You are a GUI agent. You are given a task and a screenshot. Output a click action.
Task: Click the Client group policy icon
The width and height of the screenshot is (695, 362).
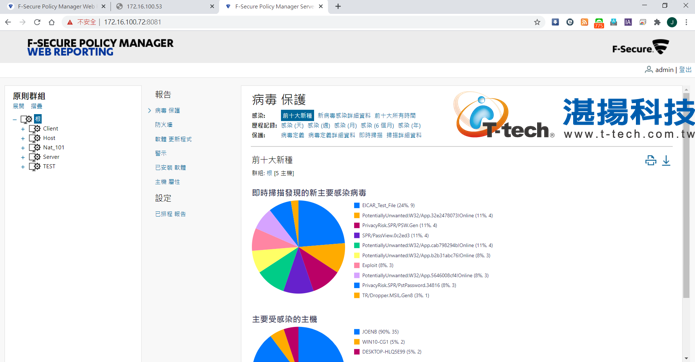click(35, 128)
